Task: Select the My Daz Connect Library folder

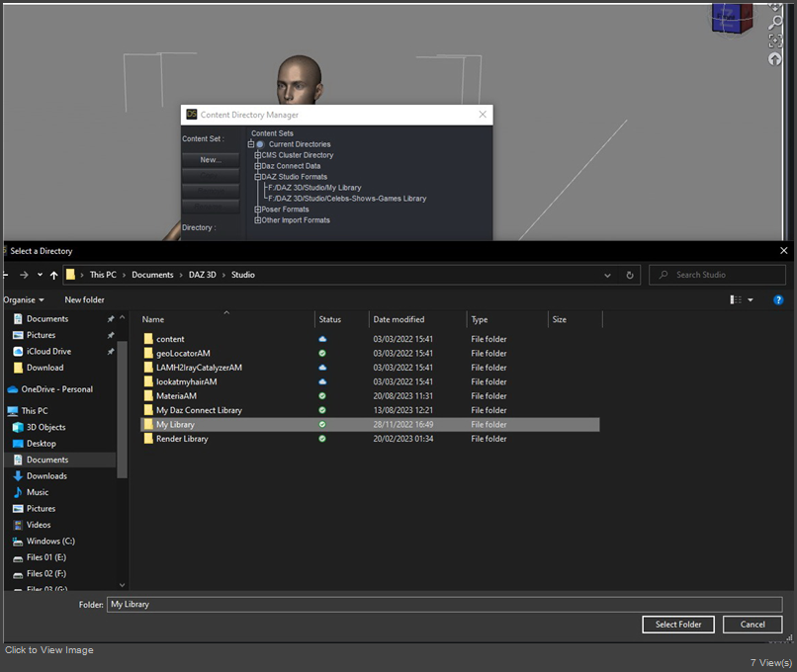Action: [370, 410]
